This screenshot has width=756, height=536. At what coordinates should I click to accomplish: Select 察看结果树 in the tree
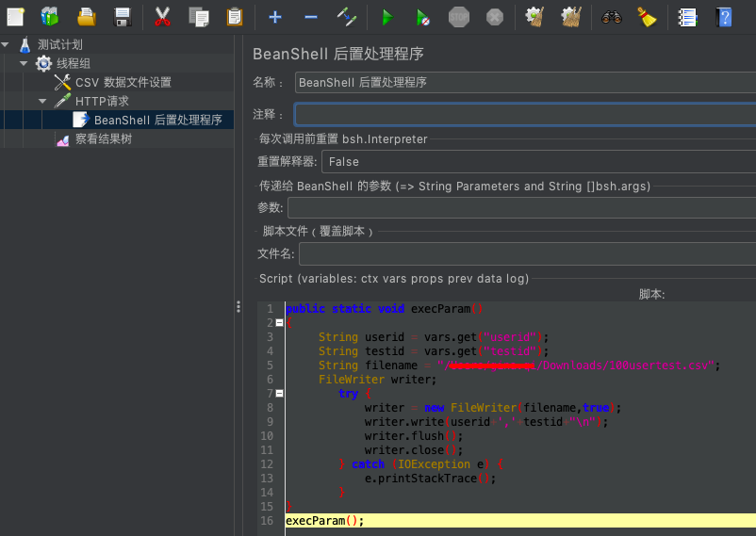(x=103, y=139)
